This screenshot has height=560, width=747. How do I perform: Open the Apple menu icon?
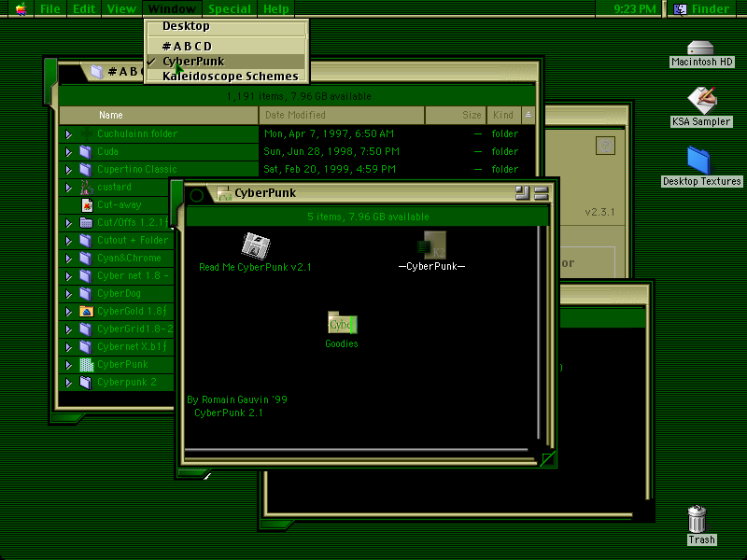coord(21,8)
